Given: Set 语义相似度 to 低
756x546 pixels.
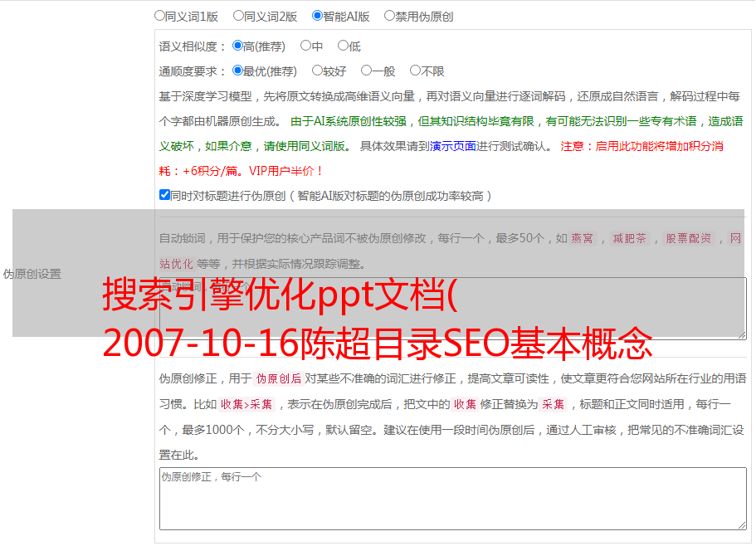Looking at the screenshot, I should point(343,46).
